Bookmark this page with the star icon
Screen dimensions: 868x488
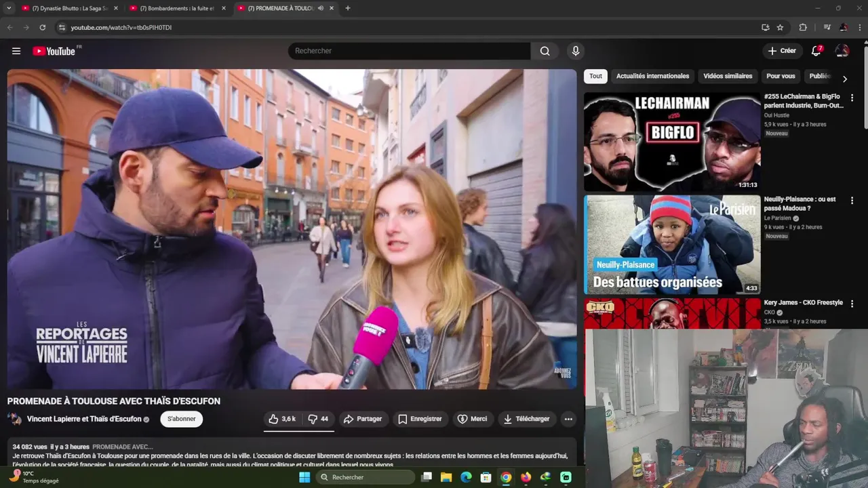780,27
